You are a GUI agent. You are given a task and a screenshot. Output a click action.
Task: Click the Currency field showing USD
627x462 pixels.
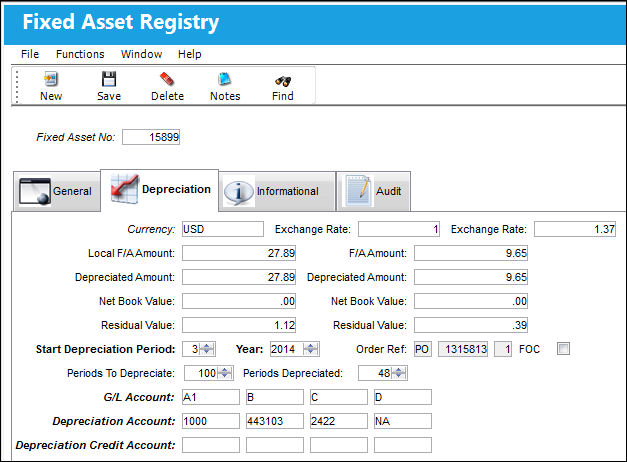223,229
